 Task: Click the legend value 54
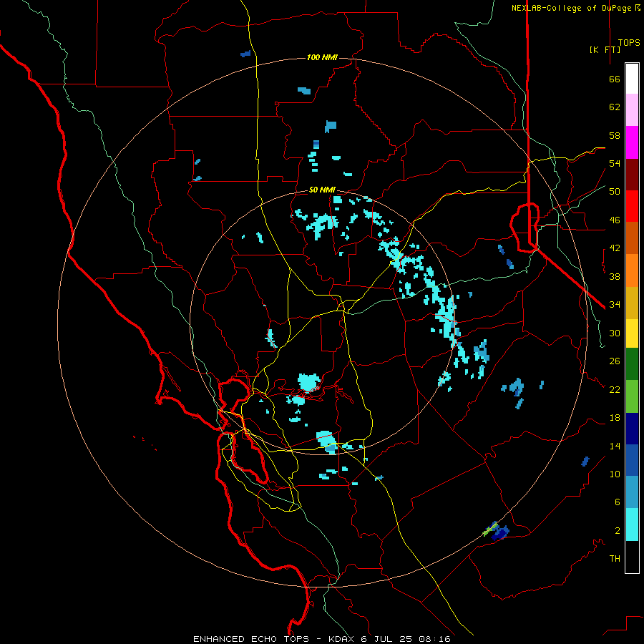tap(615, 163)
